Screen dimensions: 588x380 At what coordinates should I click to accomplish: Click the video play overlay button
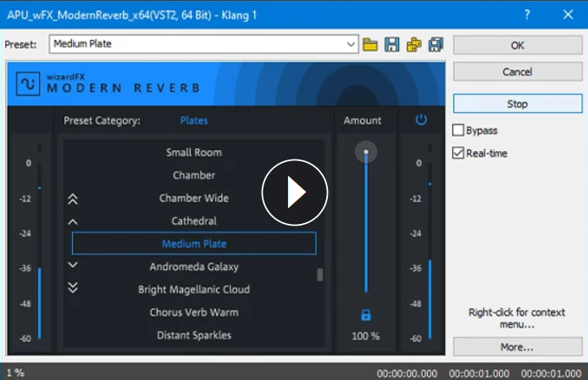(295, 193)
